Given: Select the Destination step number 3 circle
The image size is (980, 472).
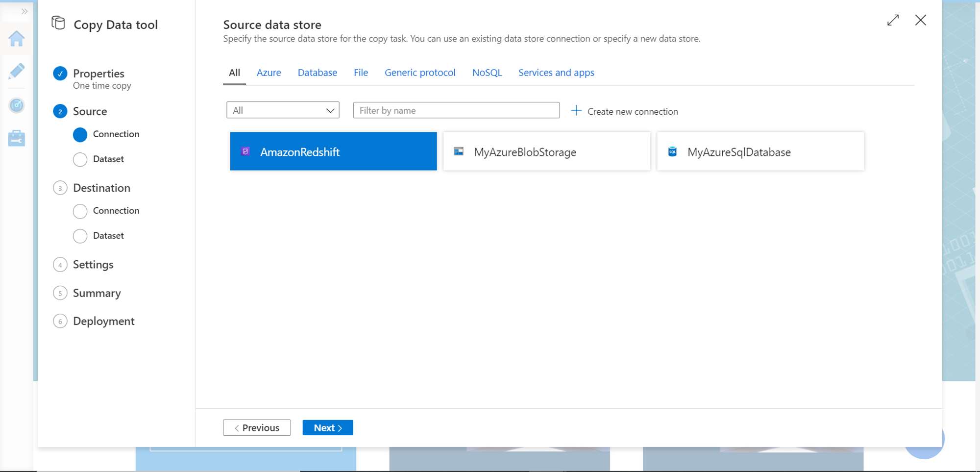Looking at the screenshot, I should click(x=60, y=188).
